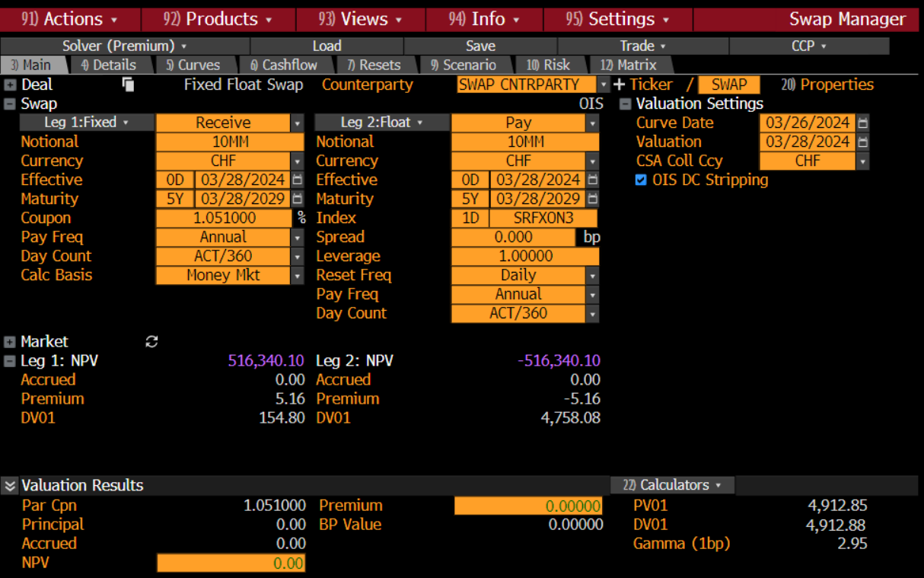Expand the Market section
The image size is (924, 578).
coord(10,342)
